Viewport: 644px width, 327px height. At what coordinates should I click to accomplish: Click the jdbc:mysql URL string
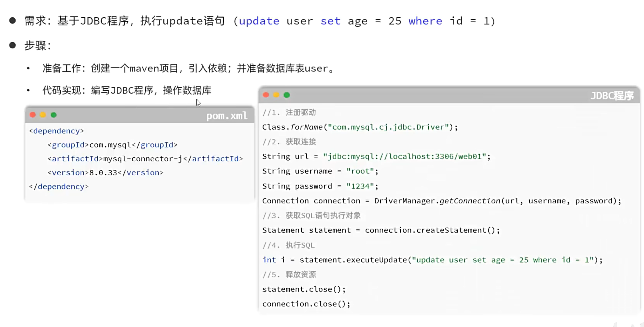coord(404,157)
